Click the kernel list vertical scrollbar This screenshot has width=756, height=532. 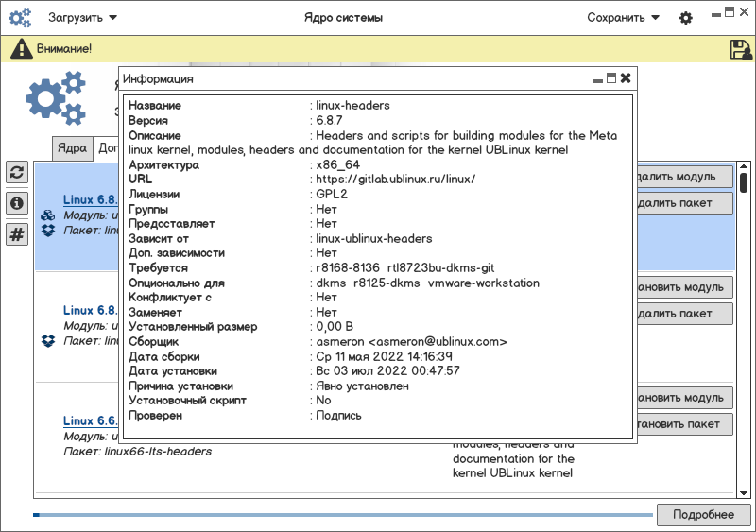[x=744, y=183]
